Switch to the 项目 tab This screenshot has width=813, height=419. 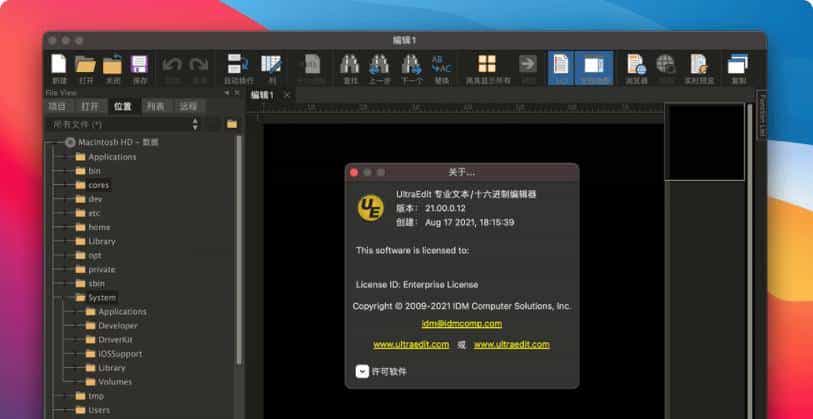pyautogui.click(x=57, y=107)
